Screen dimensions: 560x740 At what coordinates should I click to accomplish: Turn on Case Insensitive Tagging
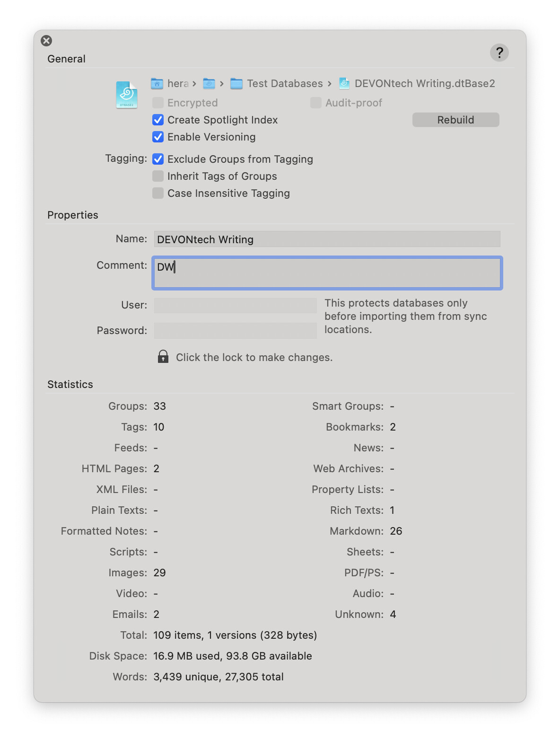coord(158,194)
